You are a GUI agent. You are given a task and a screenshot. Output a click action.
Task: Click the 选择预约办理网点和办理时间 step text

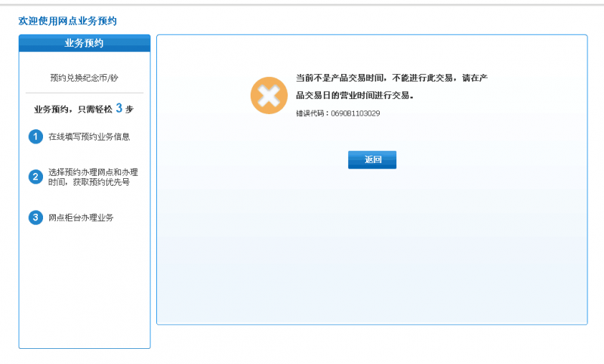point(93,172)
